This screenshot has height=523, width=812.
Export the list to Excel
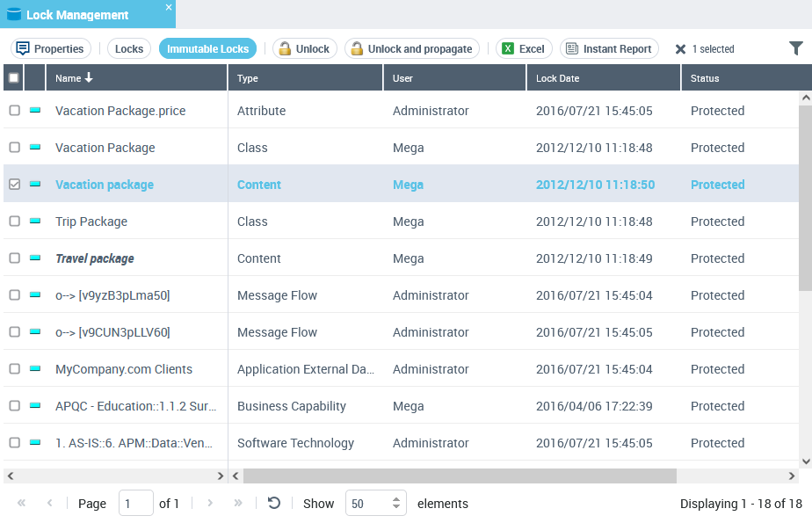pos(524,49)
